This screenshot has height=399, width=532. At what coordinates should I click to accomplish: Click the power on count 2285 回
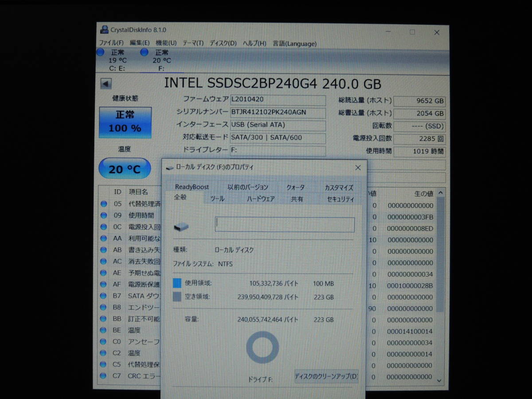[419, 139]
